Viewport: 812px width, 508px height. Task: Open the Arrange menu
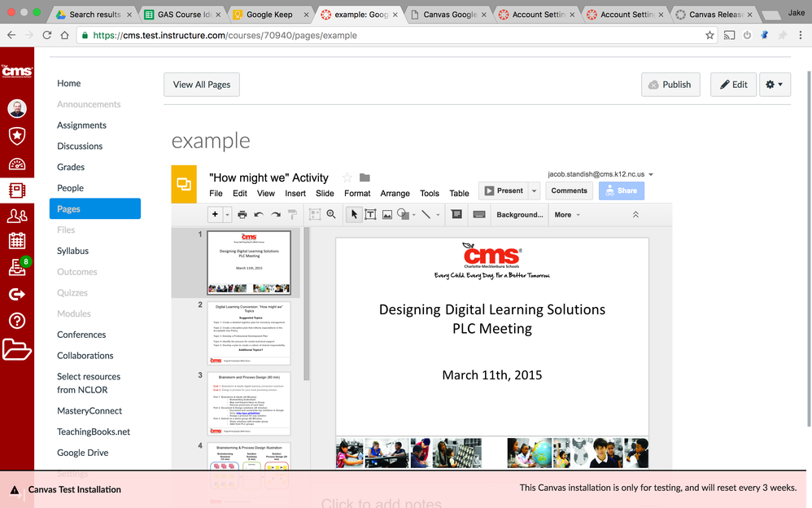pos(395,194)
